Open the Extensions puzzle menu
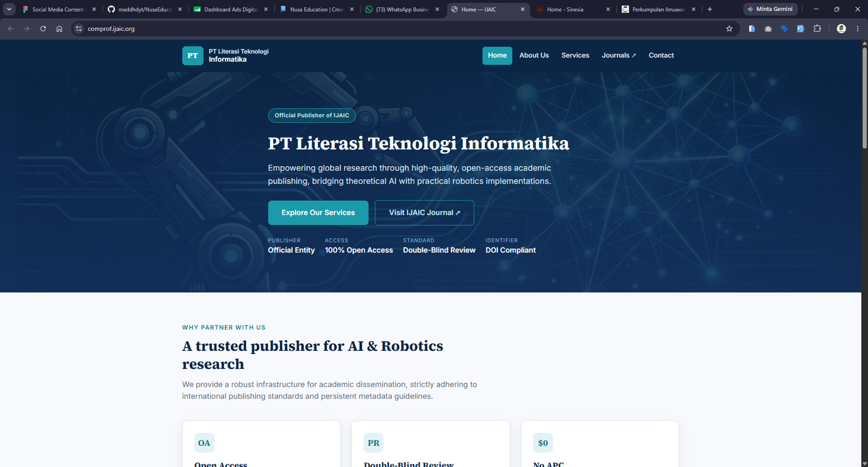Screen dimensions: 868x467 click(x=817, y=29)
